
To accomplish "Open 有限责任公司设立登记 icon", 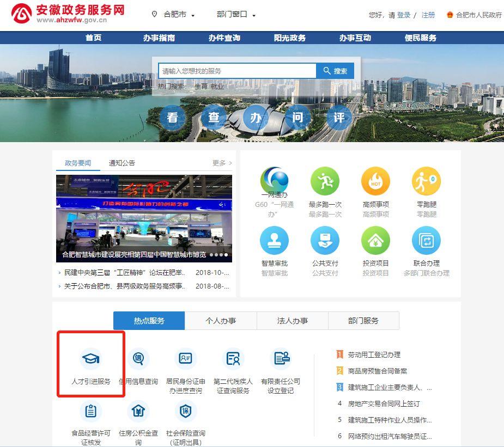I will pyautogui.click(x=281, y=358).
